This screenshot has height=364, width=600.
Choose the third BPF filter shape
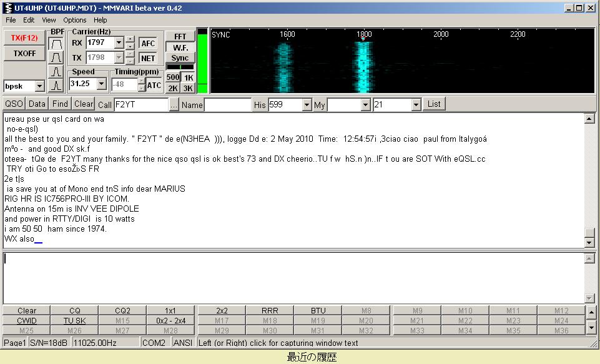click(x=56, y=72)
